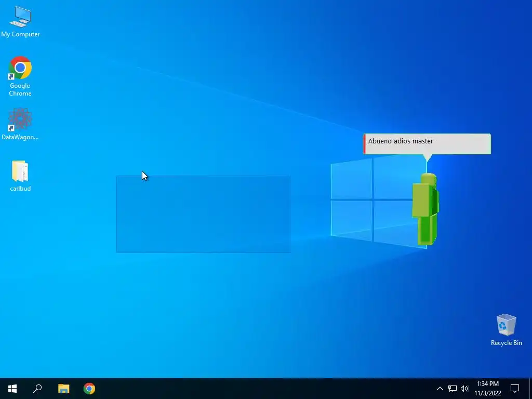Open taskbar search magnifier
This screenshot has height=399, width=532.
37,389
